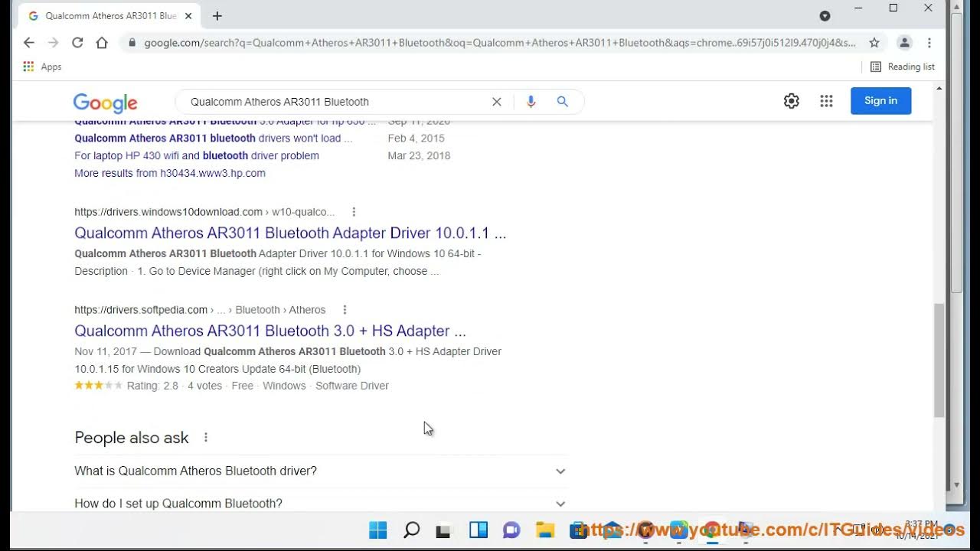Click the address bar URL
The image size is (980, 551).
point(500,43)
